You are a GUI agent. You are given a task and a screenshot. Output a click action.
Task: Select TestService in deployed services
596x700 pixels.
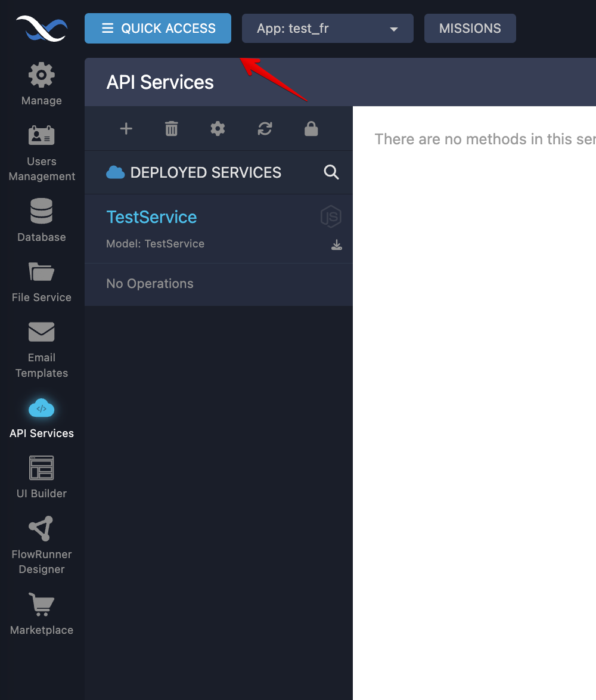click(x=151, y=217)
